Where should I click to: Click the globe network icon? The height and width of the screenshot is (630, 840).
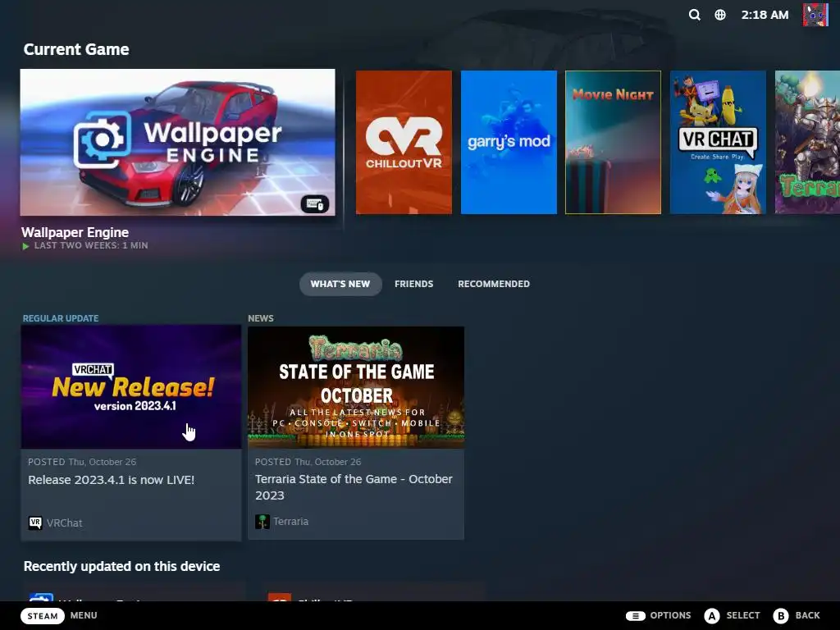click(720, 15)
